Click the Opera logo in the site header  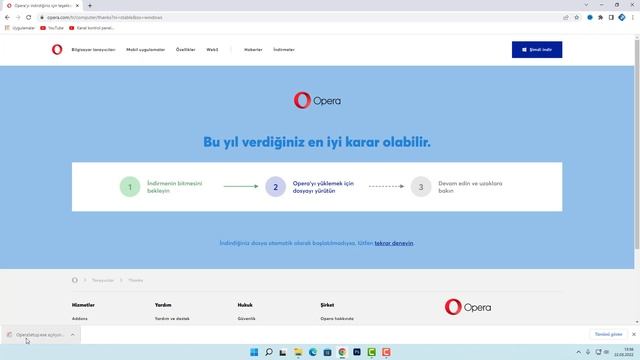pyautogui.click(x=57, y=49)
